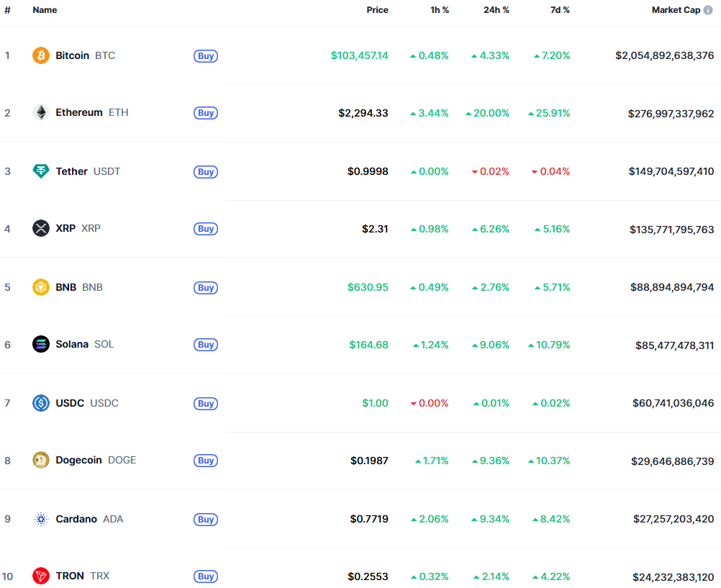This screenshot has height=588, width=721.
Task: Sort by the 24h % column header
Action: [x=496, y=10]
